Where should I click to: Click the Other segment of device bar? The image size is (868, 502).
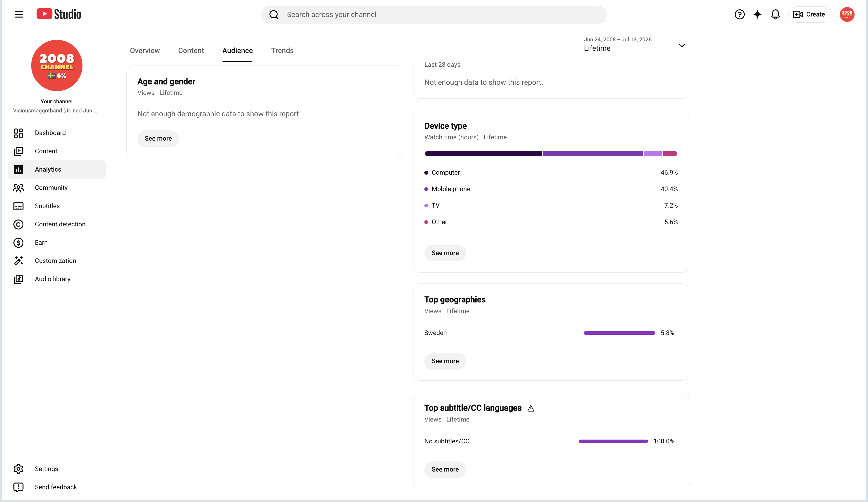[670, 154]
